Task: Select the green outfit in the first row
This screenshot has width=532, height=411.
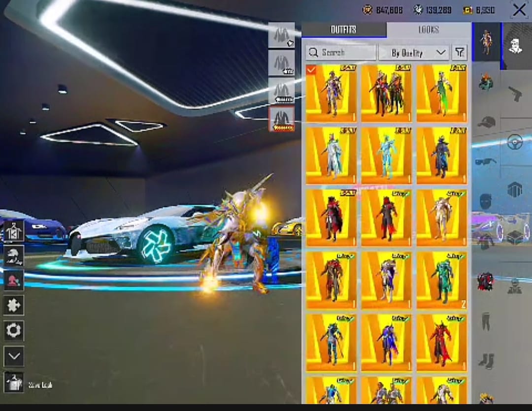Action: click(x=442, y=93)
